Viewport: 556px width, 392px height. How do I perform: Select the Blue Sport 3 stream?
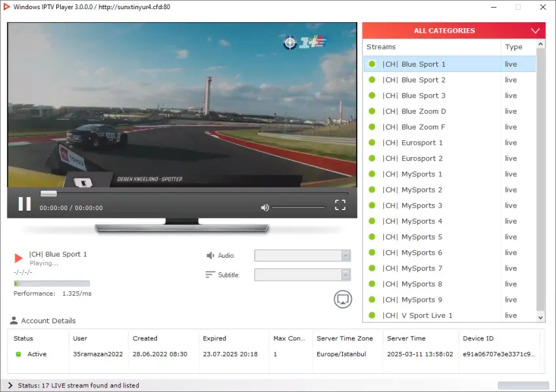(x=449, y=96)
